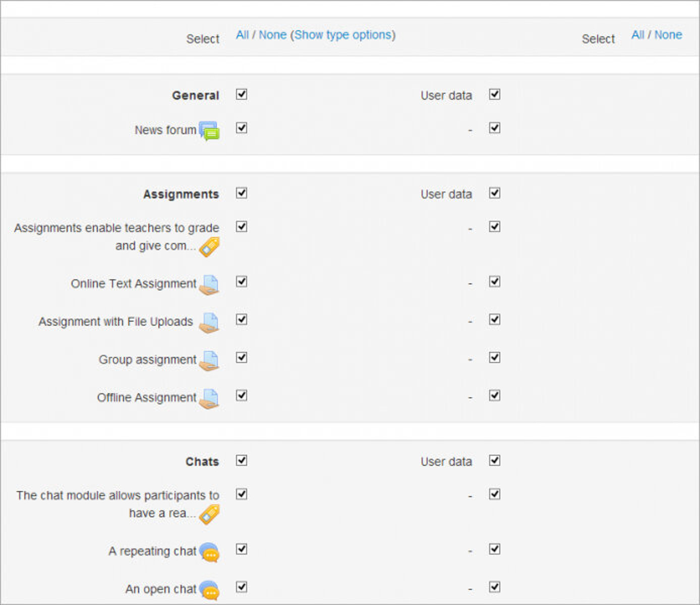Viewport: 700px width, 605px height.
Task: Uncheck the Offline Assignment checkbox
Action: pos(242,395)
